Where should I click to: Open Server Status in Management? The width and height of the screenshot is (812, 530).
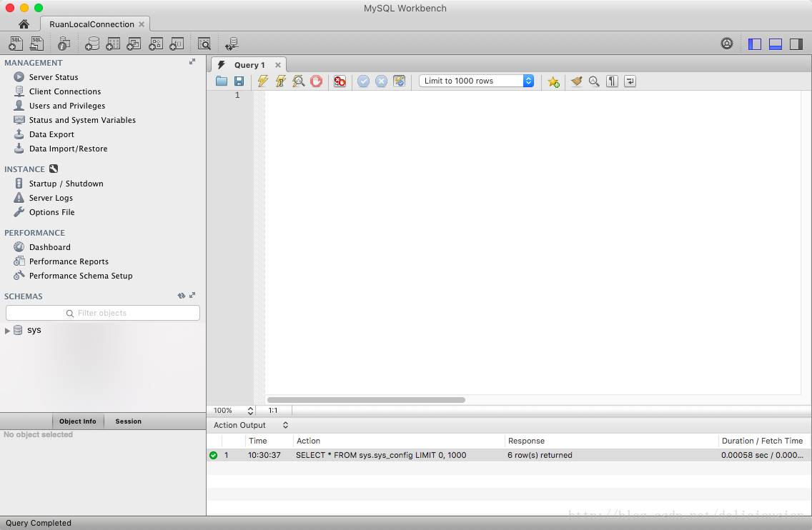pos(54,77)
